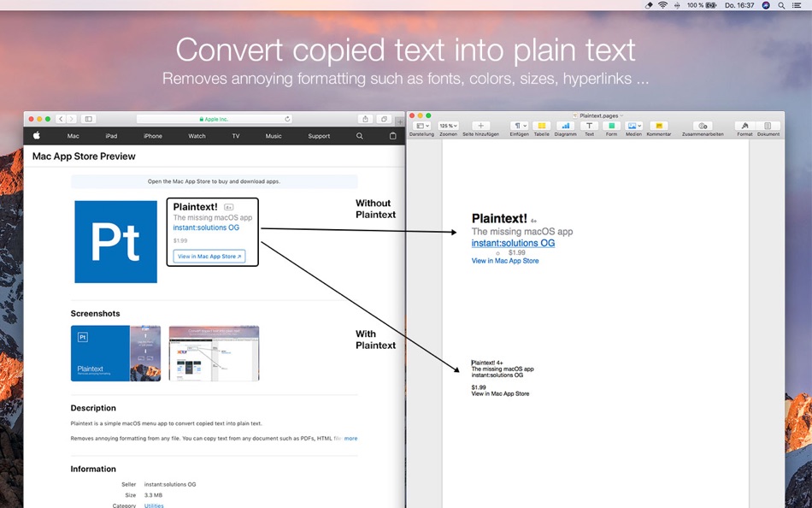Click the 3.3 MB size value

152,495
